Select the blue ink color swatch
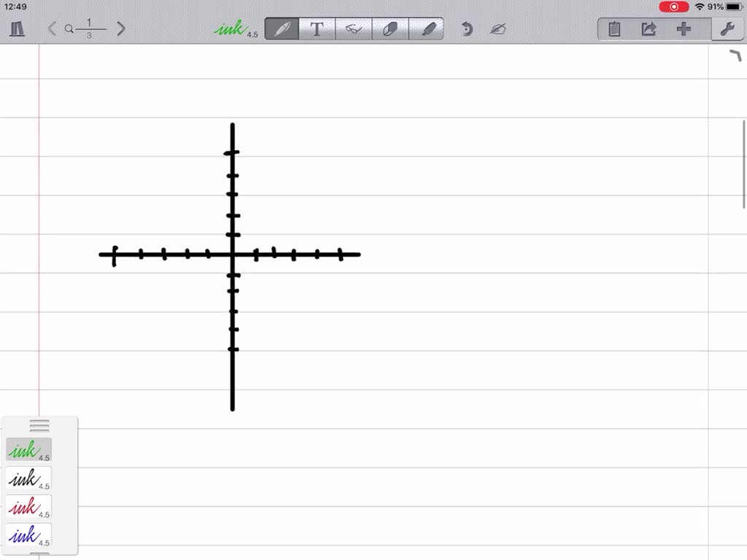 (x=28, y=534)
